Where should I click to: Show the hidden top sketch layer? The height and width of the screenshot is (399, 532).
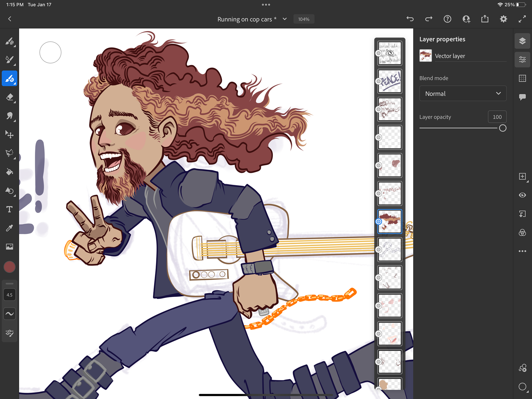coord(390,53)
